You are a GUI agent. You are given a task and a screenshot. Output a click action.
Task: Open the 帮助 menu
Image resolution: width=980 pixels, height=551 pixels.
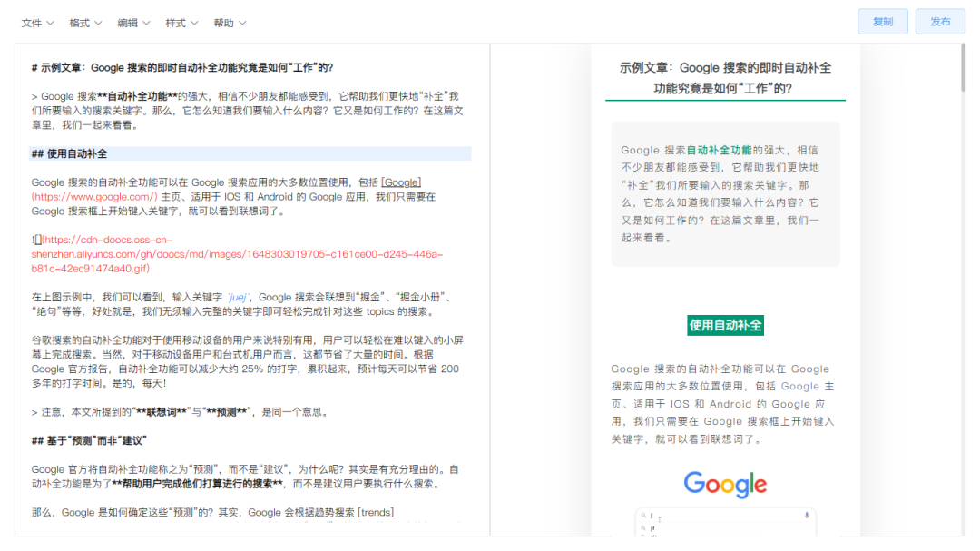pos(230,23)
